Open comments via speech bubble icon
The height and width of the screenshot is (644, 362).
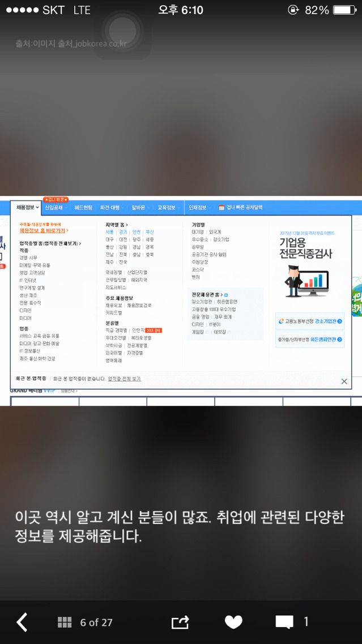(x=284, y=622)
